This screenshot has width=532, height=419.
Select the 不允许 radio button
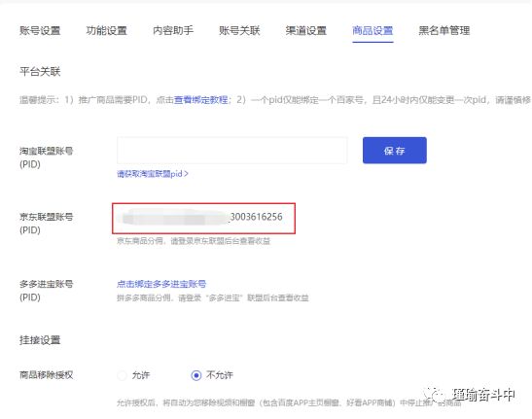tap(196, 375)
